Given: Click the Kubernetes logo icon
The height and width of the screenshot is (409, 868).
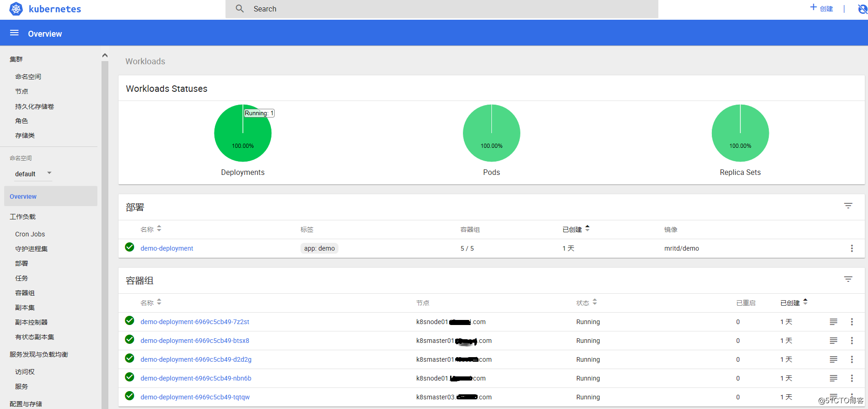Looking at the screenshot, I should (x=16, y=9).
